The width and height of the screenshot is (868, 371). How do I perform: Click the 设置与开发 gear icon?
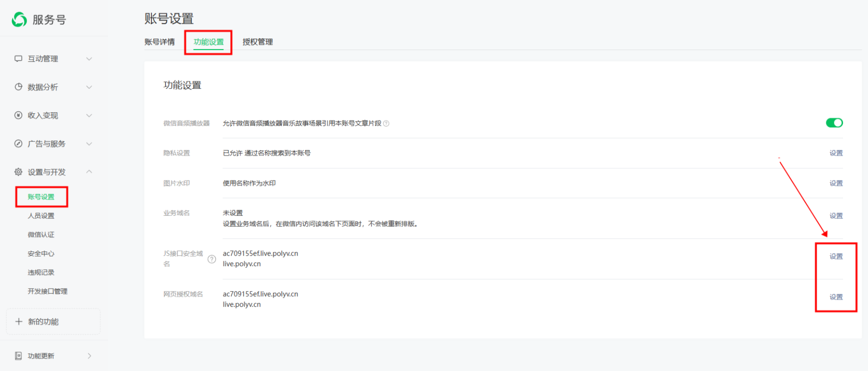(18, 172)
